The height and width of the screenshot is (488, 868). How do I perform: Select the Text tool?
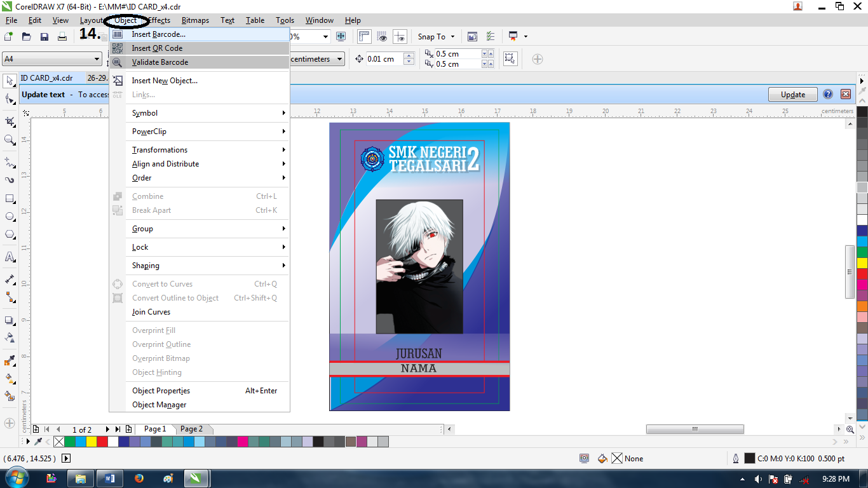coord(8,257)
